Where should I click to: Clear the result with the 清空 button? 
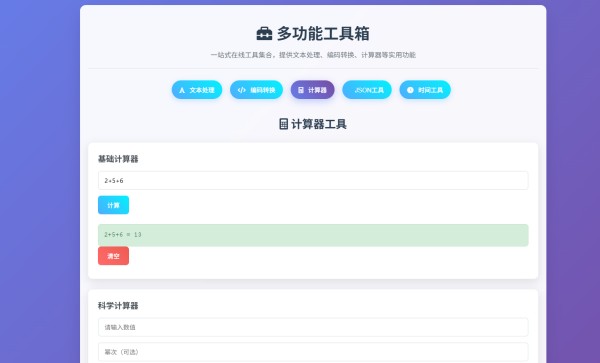coord(113,256)
